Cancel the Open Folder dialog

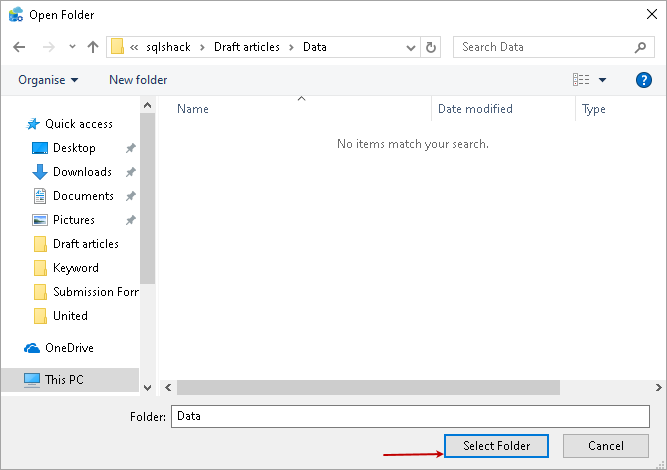pos(606,446)
